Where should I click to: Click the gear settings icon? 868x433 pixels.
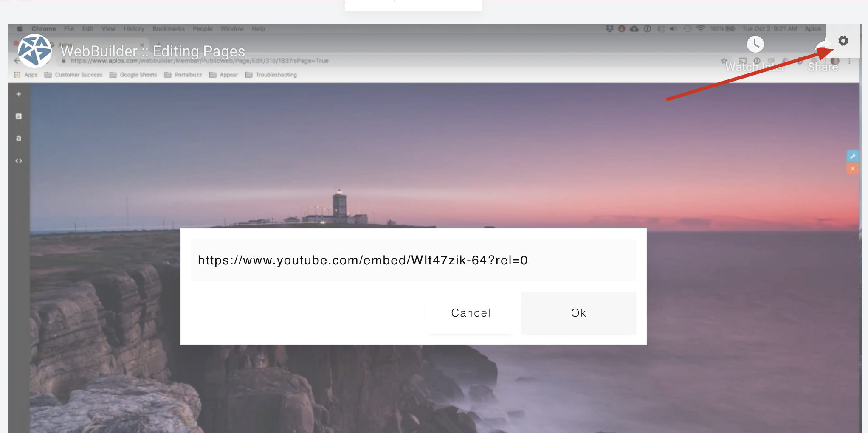point(843,41)
